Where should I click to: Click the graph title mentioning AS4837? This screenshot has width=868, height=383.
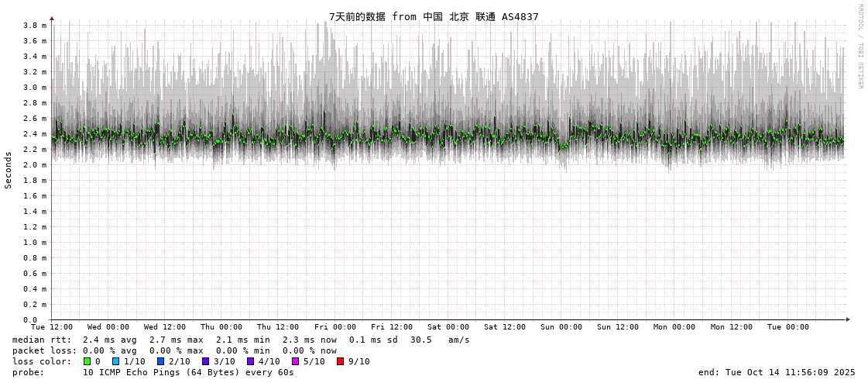pyautogui.click(x=434, y=16)
